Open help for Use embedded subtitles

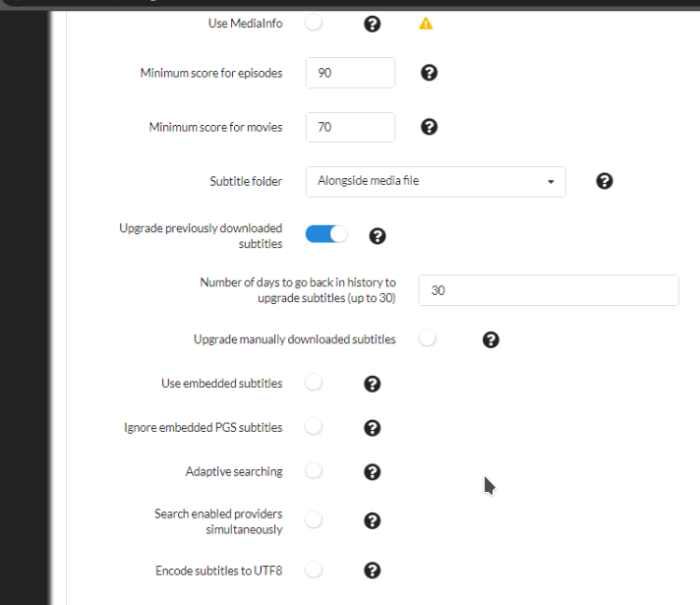point(372,384)
